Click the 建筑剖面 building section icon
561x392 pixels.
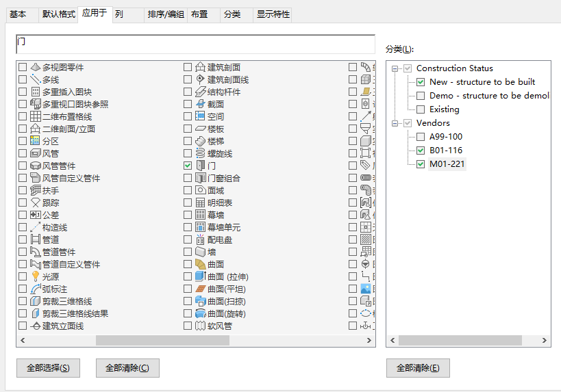pyautogui.click(x=200, y=67)
